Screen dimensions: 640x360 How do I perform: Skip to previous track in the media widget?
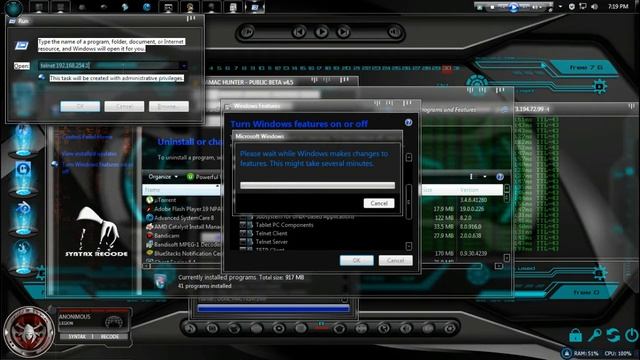tap(299, 31)
